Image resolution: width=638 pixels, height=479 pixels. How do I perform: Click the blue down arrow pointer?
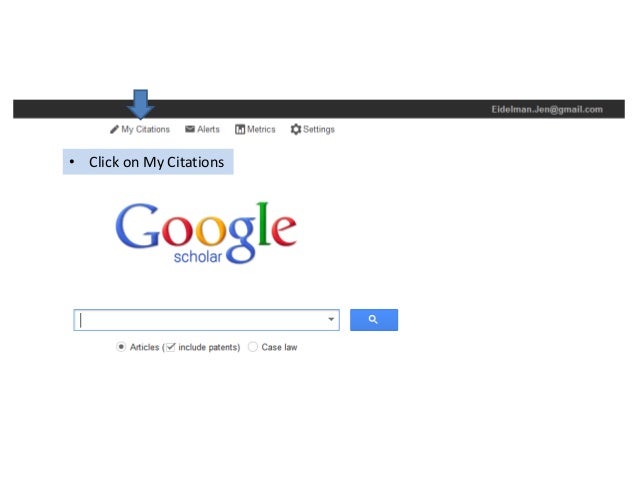[x=140, y=104]
